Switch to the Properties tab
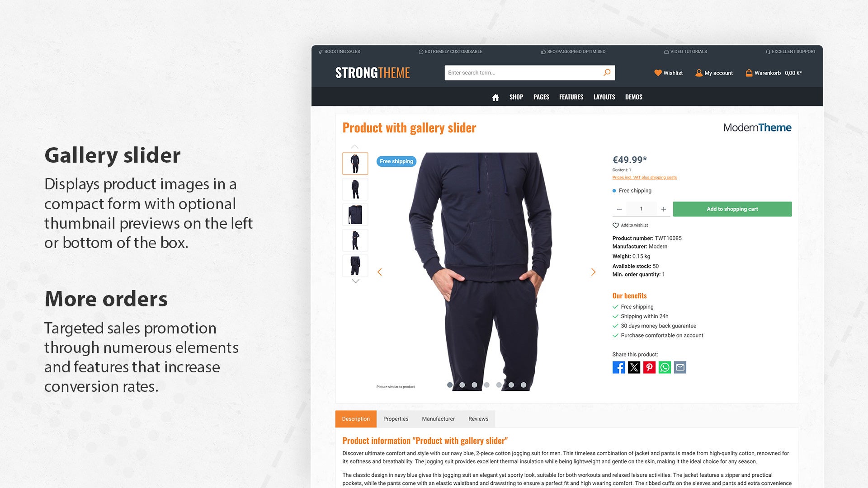Image resolution: width=868 pixels, height=488 pixels. [x=396, y=419]
